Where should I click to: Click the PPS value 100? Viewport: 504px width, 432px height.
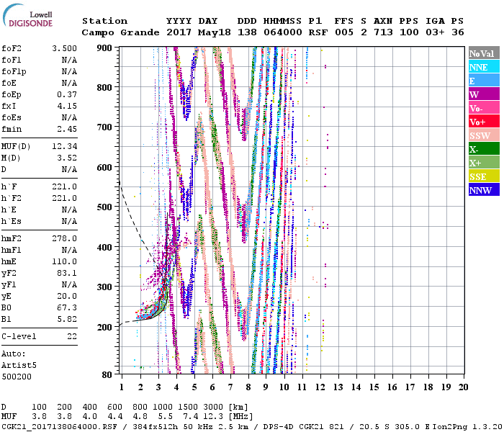point(409,32)
